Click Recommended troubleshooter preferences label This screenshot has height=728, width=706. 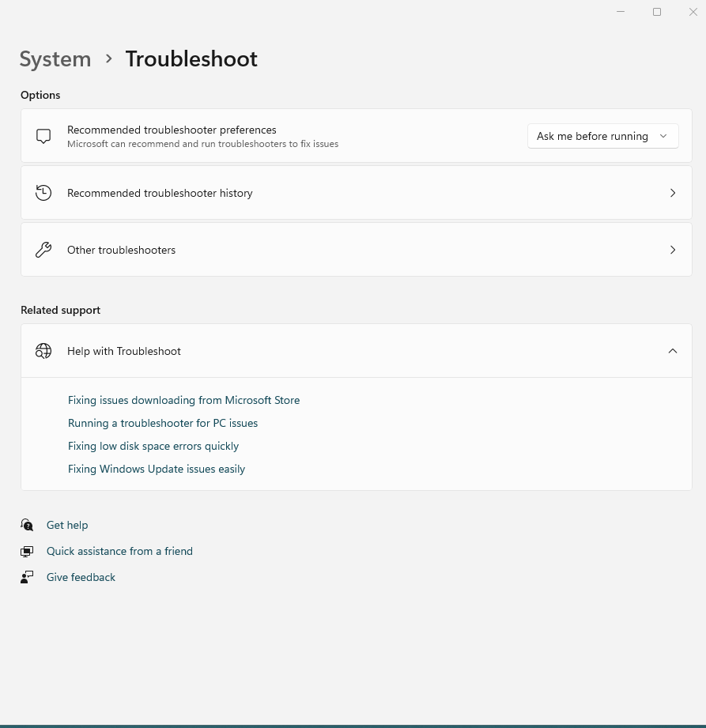172,130
